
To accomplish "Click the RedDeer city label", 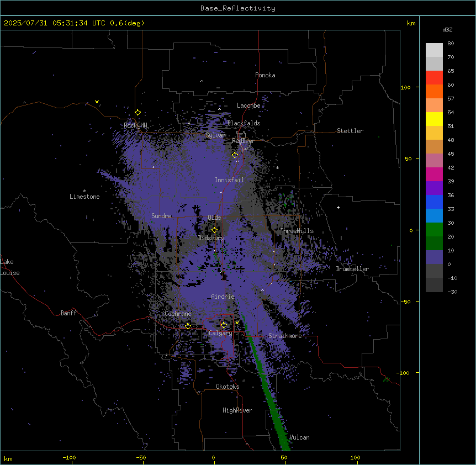I will (x=243, y=141).
